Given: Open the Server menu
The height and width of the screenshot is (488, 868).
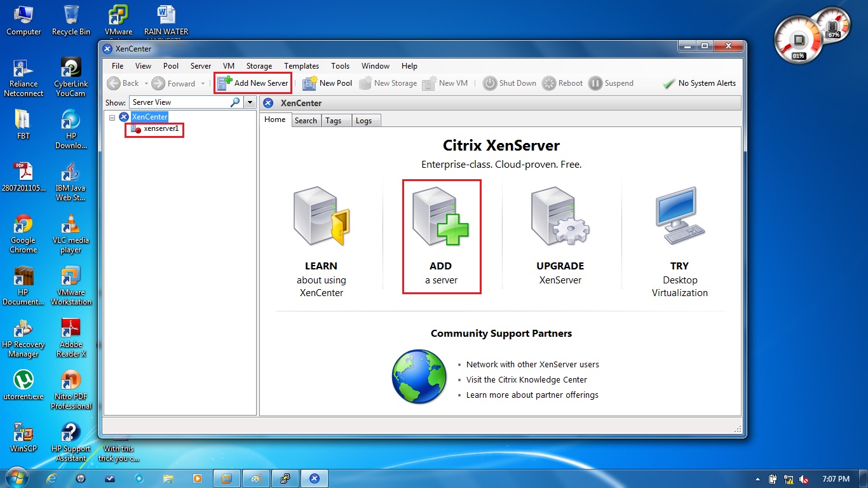Looking at the screenshot, I should click(x=201, y=66).
